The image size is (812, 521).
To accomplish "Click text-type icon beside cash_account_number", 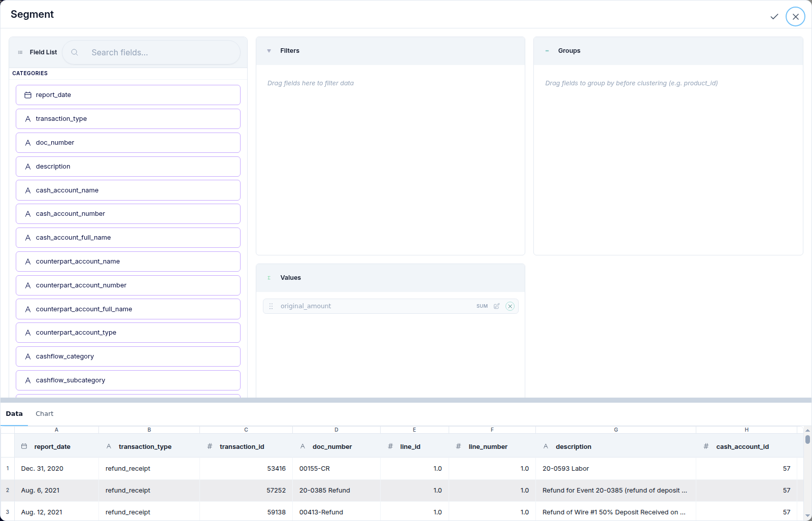I will (28, 214).
